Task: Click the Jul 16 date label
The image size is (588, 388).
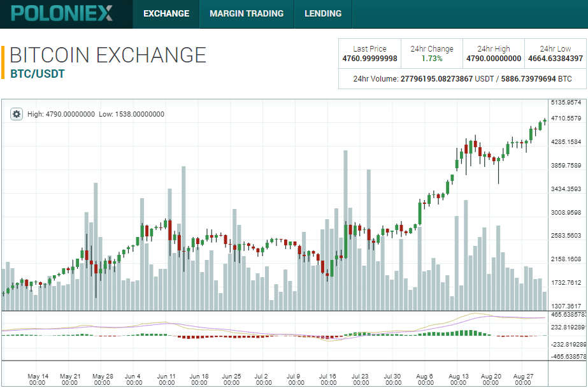Action: [329, 379]
